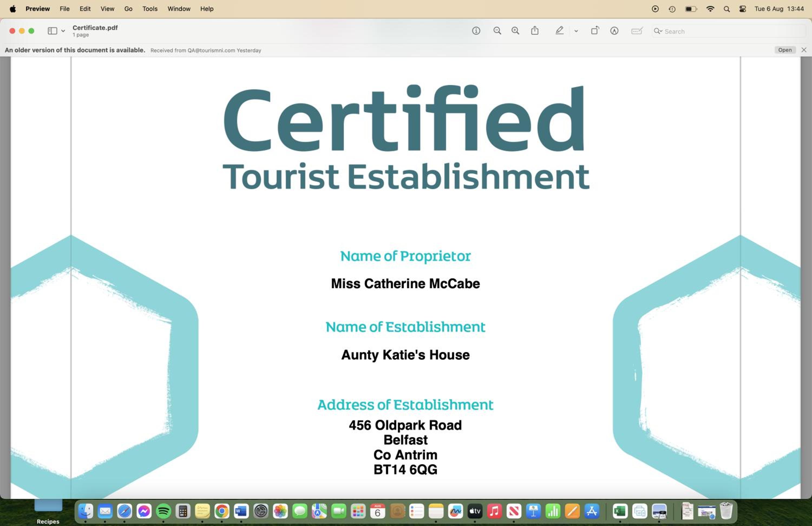Open the Help menu
This screenshot has height=526, width=812.
[207, 9]
